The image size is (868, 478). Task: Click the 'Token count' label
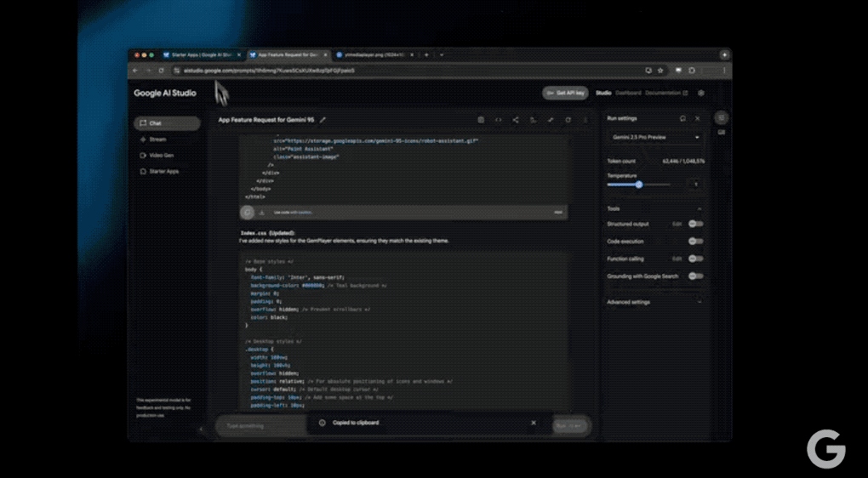click(x=621, y=161)
